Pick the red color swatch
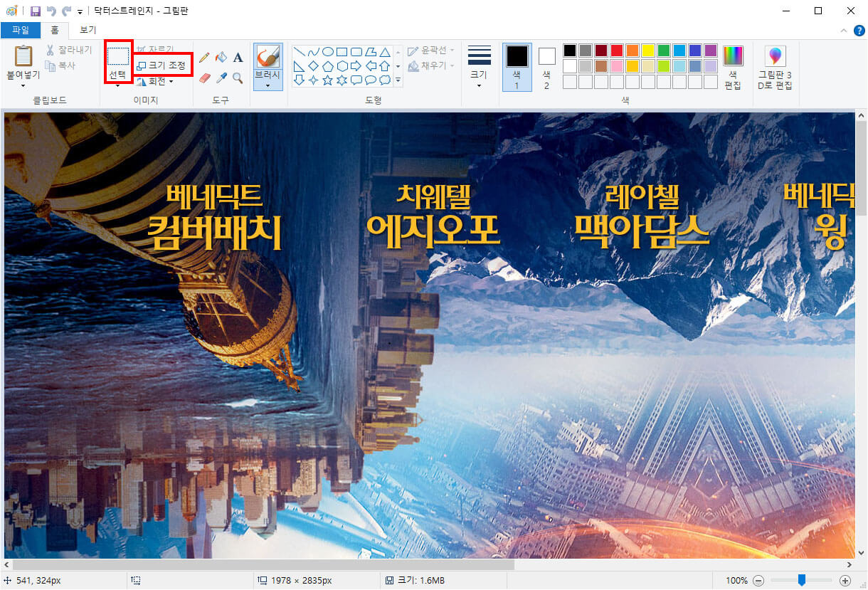The width and height of the screenshot is (868, 590). pyautogui.click(x=617, y=51)
